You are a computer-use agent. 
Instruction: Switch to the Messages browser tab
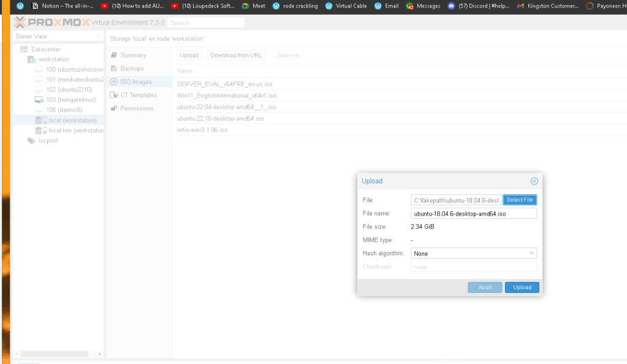[423, 6]
